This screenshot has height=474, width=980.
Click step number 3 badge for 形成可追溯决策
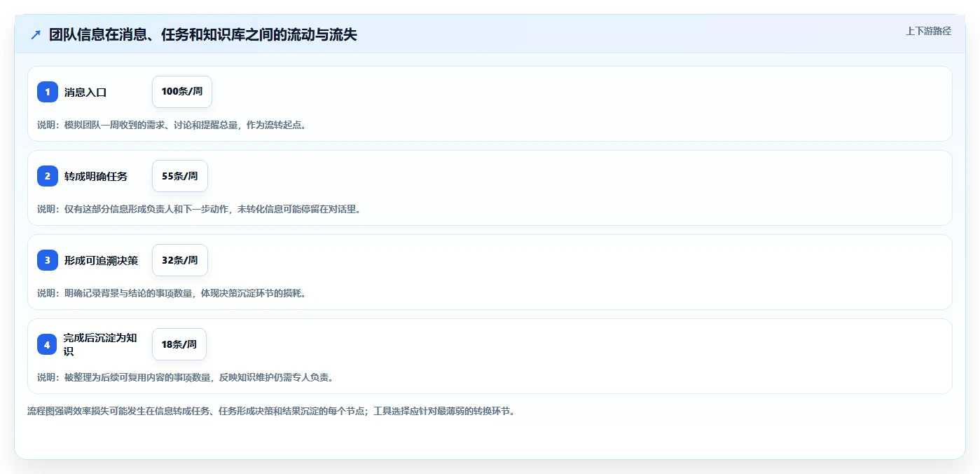pyautogui.click(x=48, y=260)
